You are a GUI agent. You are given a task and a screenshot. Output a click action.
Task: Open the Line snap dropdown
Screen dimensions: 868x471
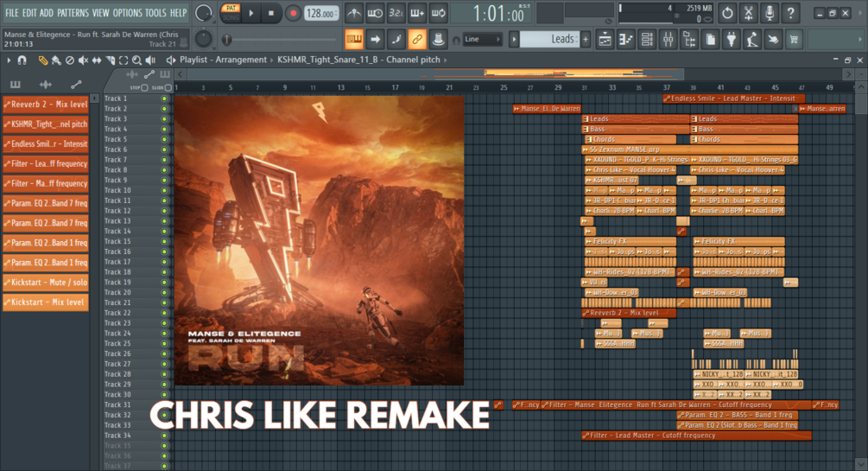click(482, 40)
